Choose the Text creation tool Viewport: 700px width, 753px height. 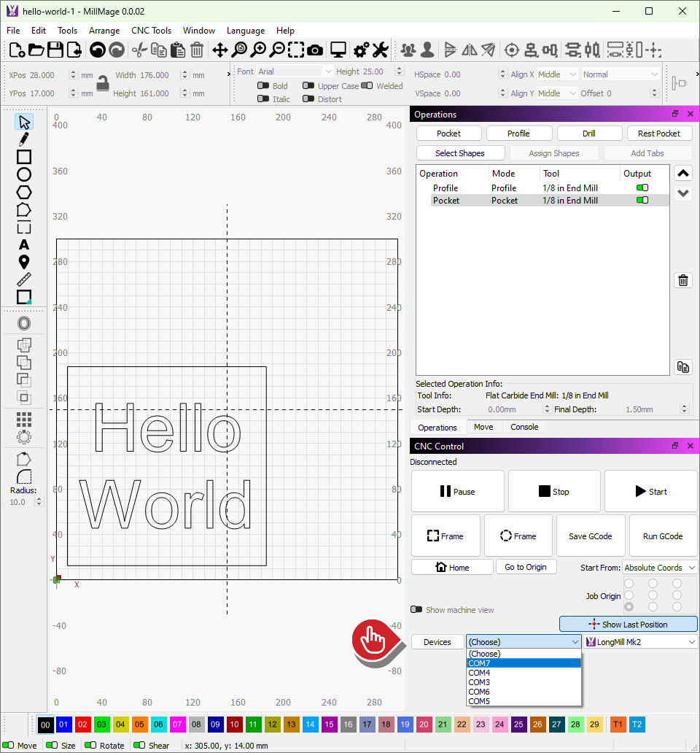pyautogui.click(x=24, y=244)
